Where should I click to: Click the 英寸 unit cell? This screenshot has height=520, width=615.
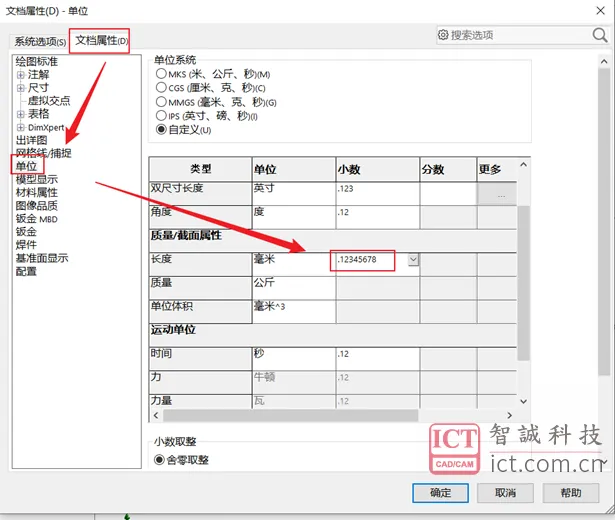click(x=294, y=193)
